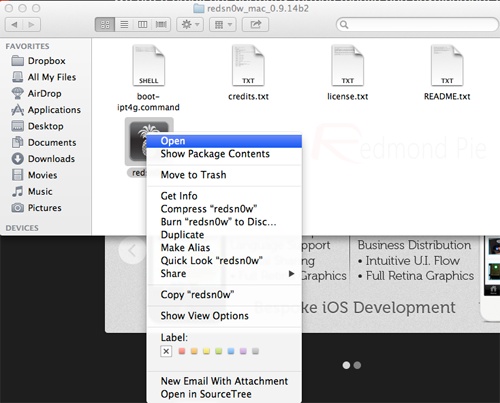The height and width of the screenshot is (403, 500).
Task: Choose Move to Trash
Action: [x=224, y=175]
